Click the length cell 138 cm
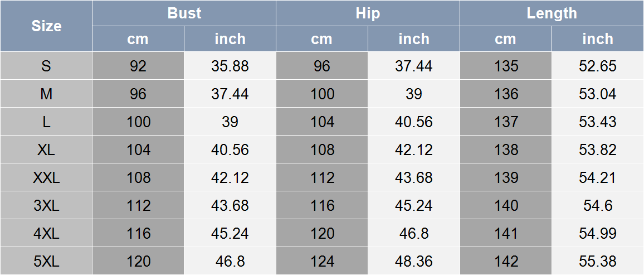The height and width of the screenshot is (275, 644). point(506,149)
